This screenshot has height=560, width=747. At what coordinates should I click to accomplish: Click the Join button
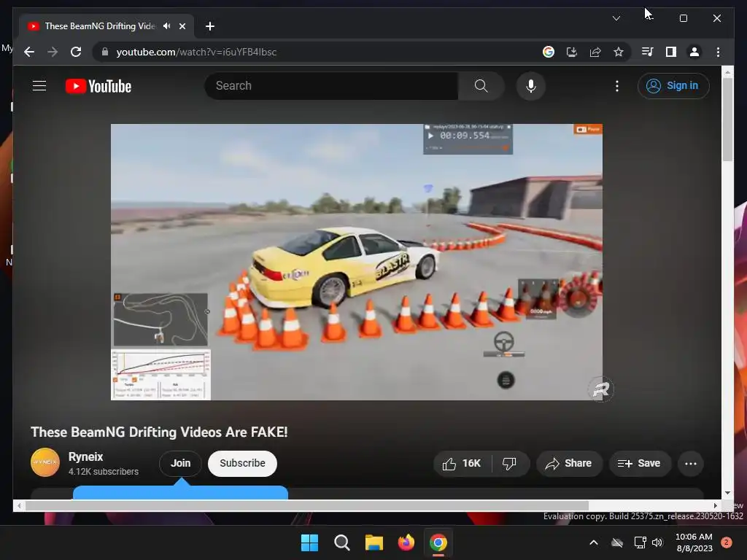[181, 463]
